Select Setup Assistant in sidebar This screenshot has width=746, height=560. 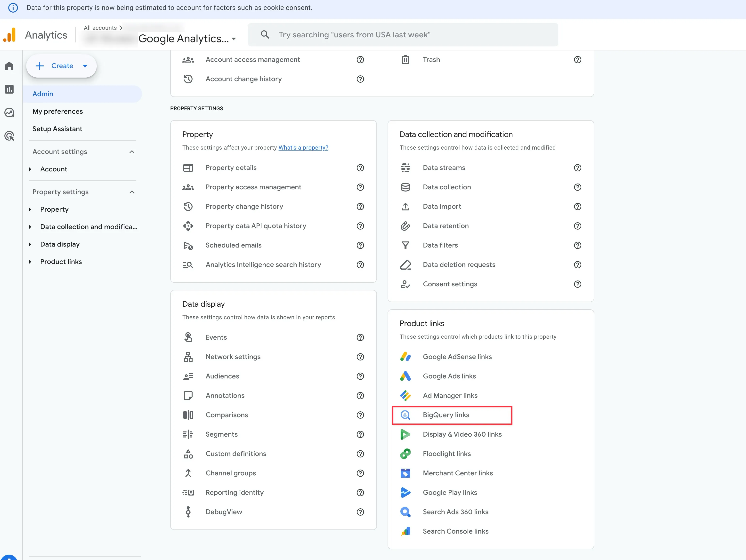tap(57, 129)
